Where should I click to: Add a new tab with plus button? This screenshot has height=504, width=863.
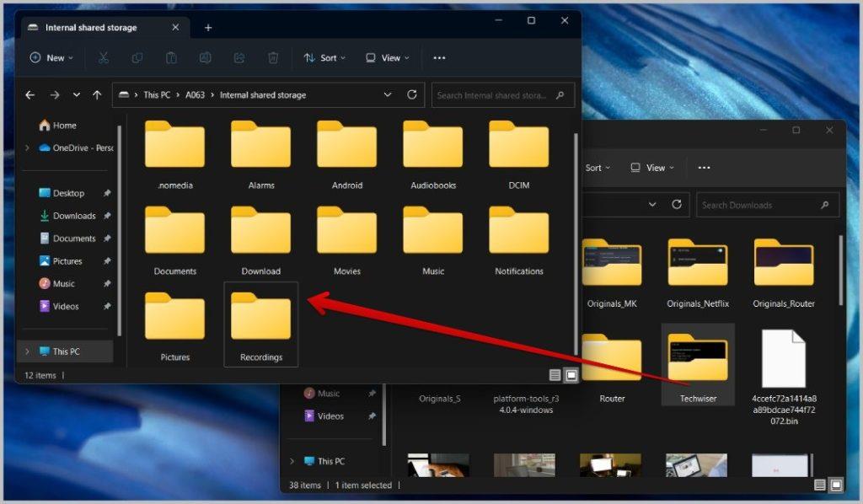(208, 28)
